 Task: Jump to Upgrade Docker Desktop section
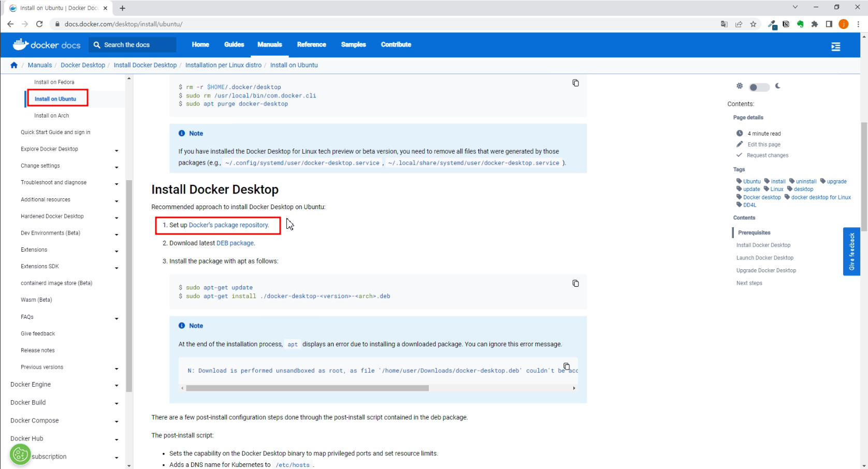click(x=766, y=271)
